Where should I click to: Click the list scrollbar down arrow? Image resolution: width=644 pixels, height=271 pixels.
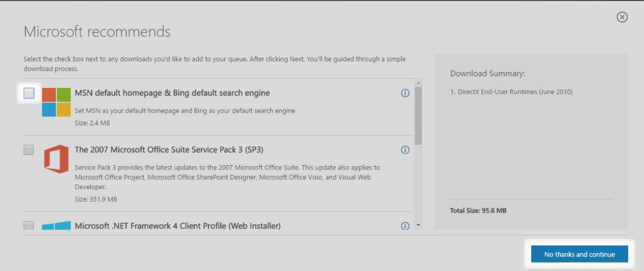418,226
